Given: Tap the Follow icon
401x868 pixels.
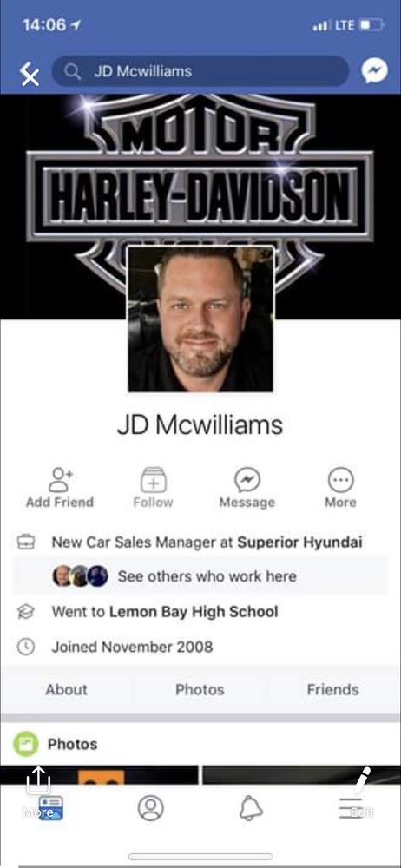Looking at the screenshot, I should point(153,479).
